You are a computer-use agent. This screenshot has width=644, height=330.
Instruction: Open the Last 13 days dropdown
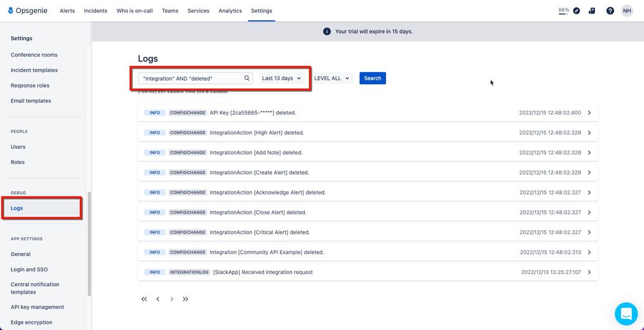[x=282, y=78]
